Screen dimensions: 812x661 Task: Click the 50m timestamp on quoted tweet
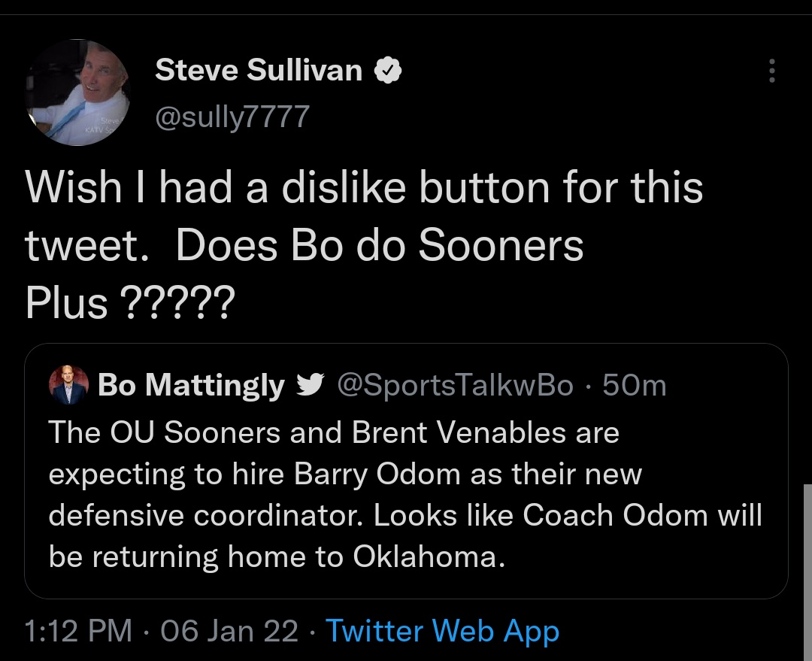tap(635, 385)
